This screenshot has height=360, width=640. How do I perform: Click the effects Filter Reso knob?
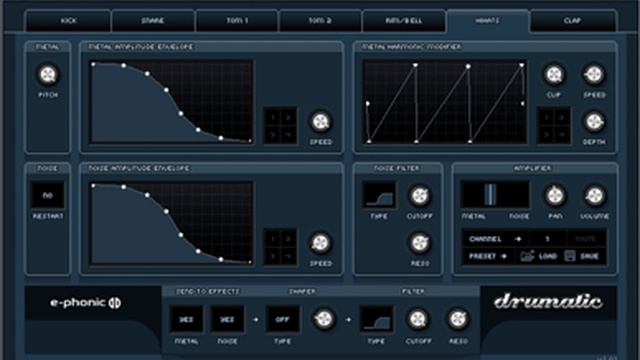point(458,319)
